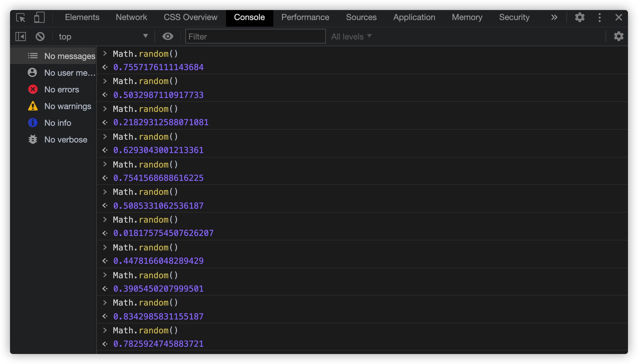This screenshot has width=638, height=364.
Task: Click result 0.8342985831155187
Action: (x=158, y=317)
